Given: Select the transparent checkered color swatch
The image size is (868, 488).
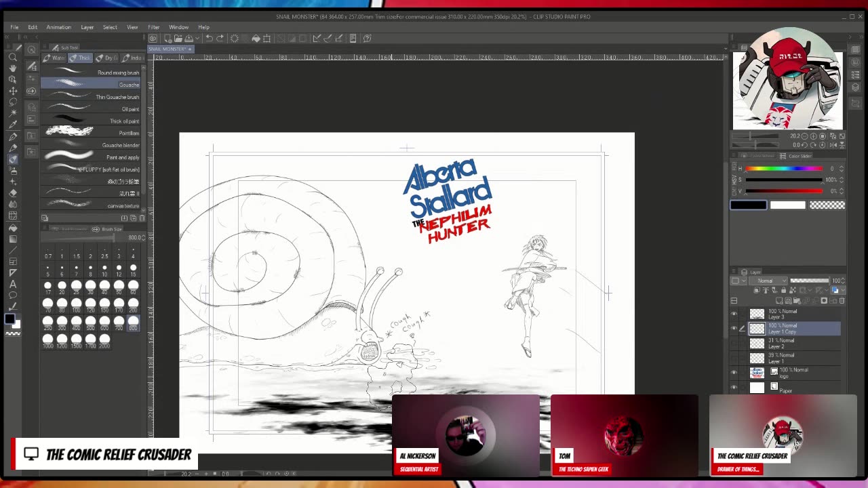Looking at the screenshot, I should click(x=827, y=205).
